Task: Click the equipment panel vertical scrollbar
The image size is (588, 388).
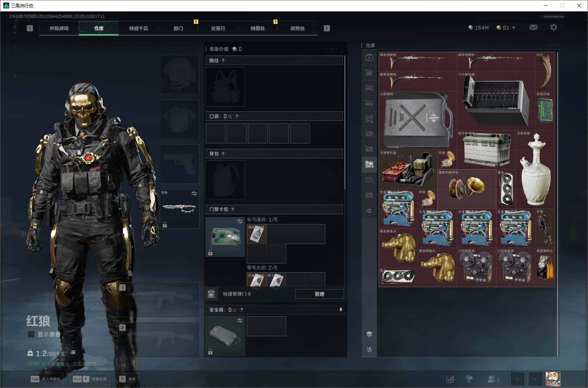Action: point(345,123)
